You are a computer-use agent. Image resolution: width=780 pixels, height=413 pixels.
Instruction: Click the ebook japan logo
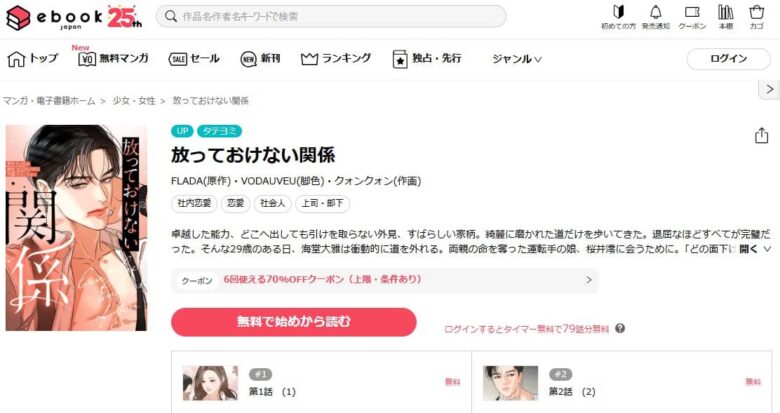click(x=54, y=18)
